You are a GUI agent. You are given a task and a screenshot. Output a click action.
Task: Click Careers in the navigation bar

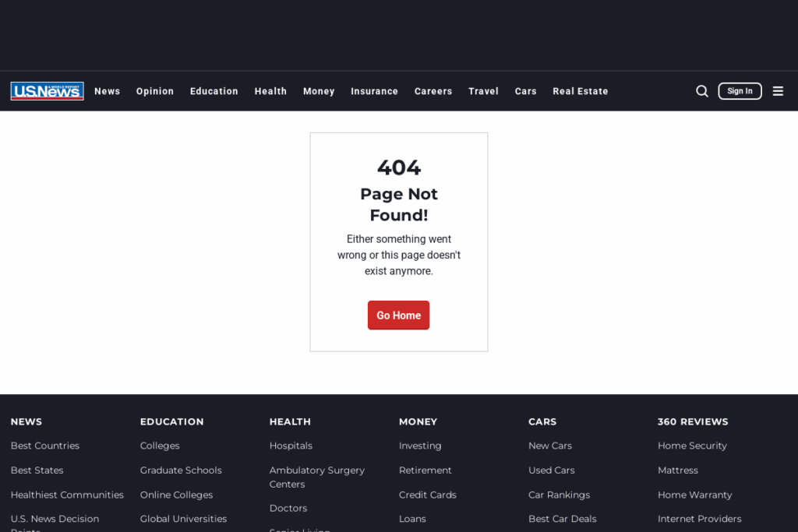click(433, 91)
